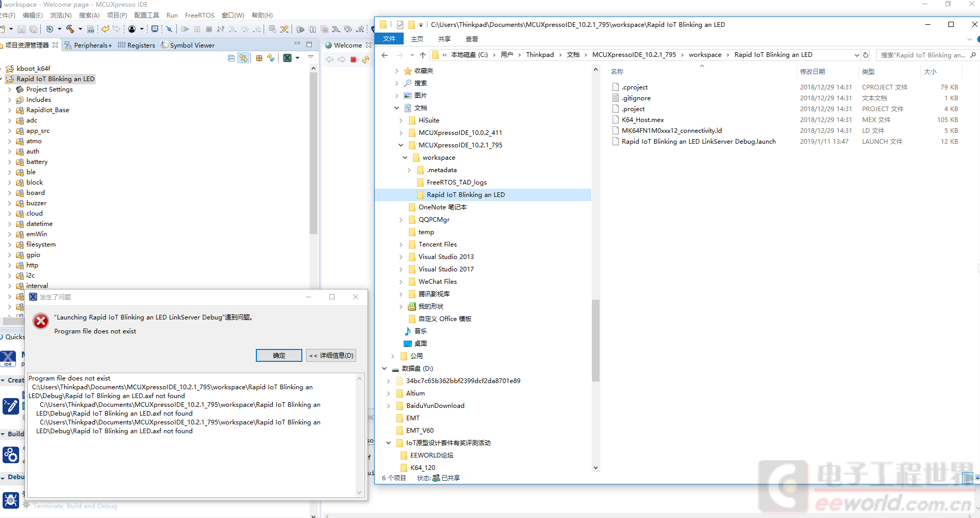
Task: Expand Project Settings in project tree
Action: (x=9, y=89)
